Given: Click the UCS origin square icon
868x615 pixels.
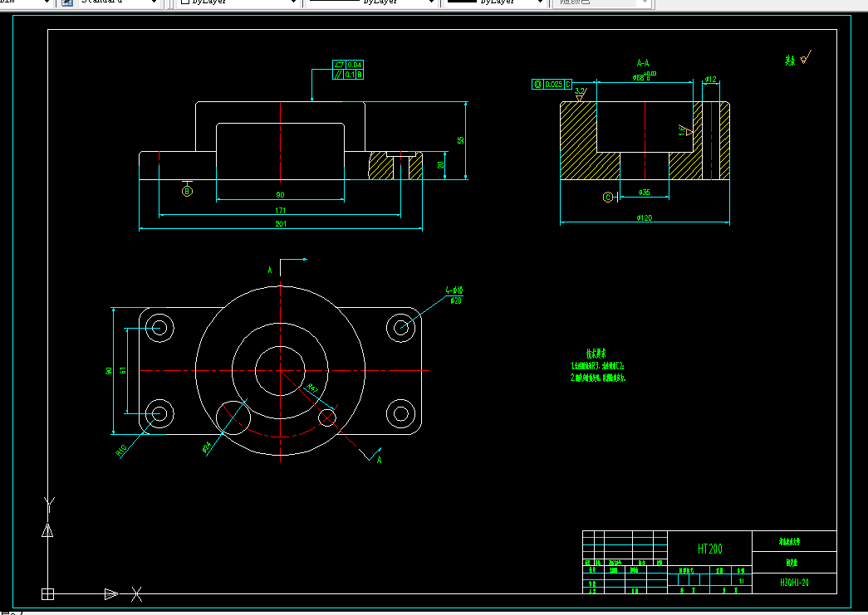Looking at the screenshot, I should coord(47,594).
